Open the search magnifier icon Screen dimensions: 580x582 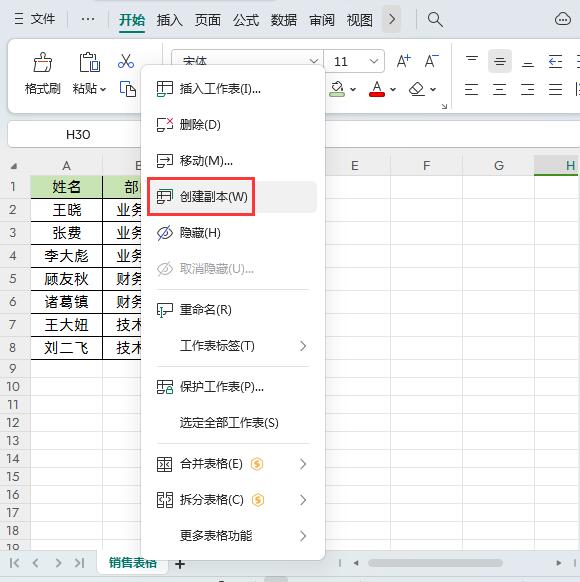[435, 19]
